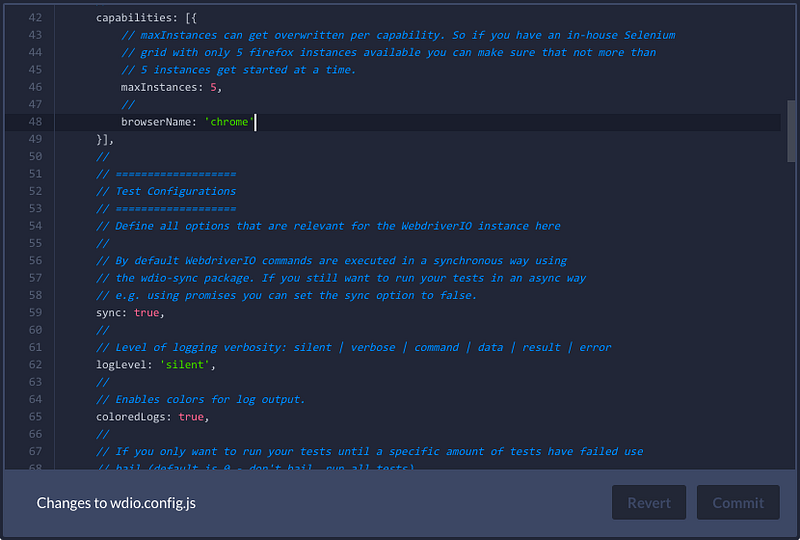Click the 'Test Configurations' comment

[x=166, y=191]
